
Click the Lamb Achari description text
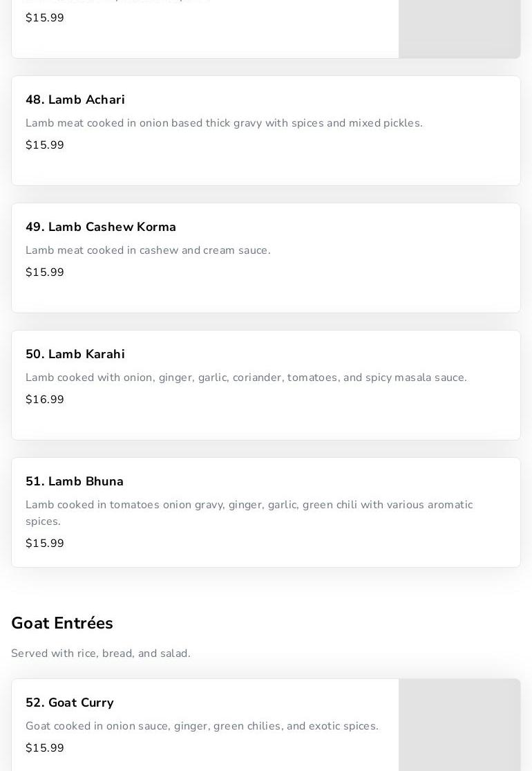coord(224,123)
